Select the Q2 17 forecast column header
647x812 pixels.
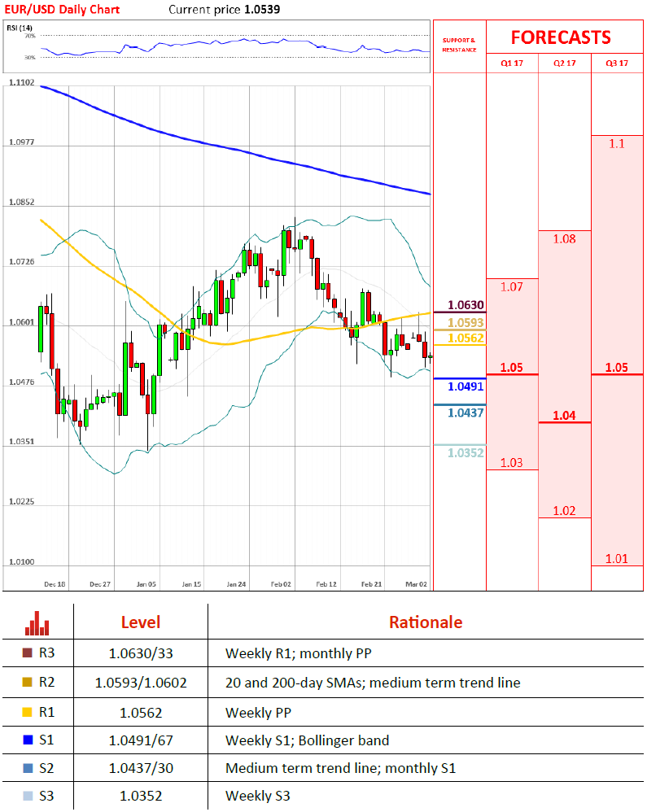(x=565, y=63)
